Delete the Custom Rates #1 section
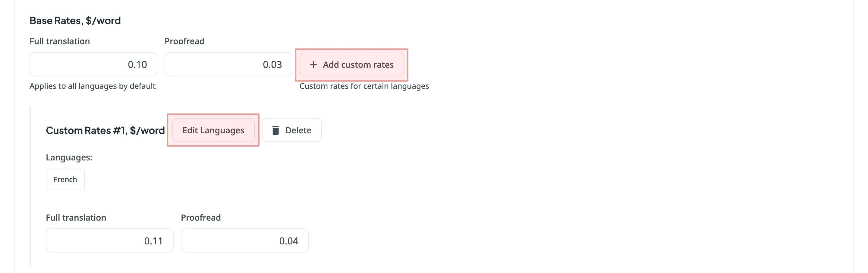The width and height of the screenshot is (868, 273). [292, 130]
